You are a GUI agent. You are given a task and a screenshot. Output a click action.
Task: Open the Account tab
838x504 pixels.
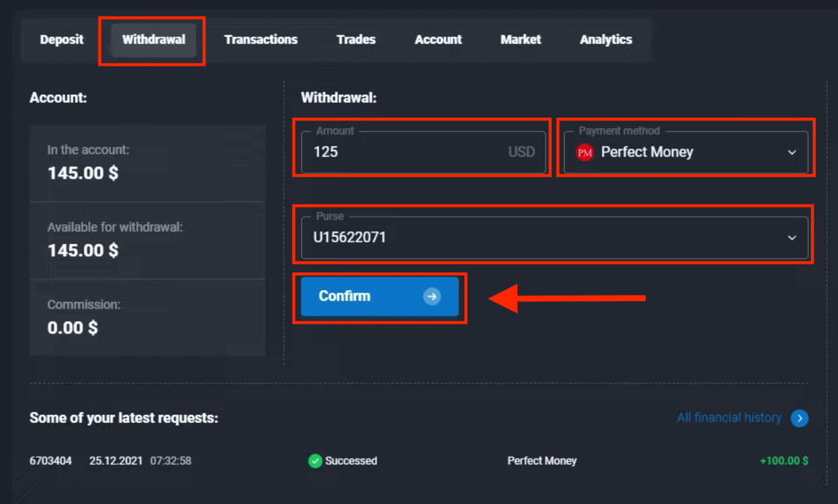(x=438, y=40)
